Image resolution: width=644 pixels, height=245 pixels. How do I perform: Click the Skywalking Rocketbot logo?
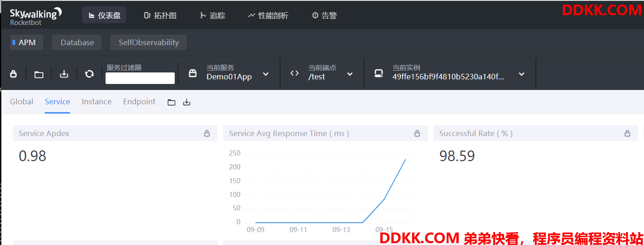pos(36,16)
